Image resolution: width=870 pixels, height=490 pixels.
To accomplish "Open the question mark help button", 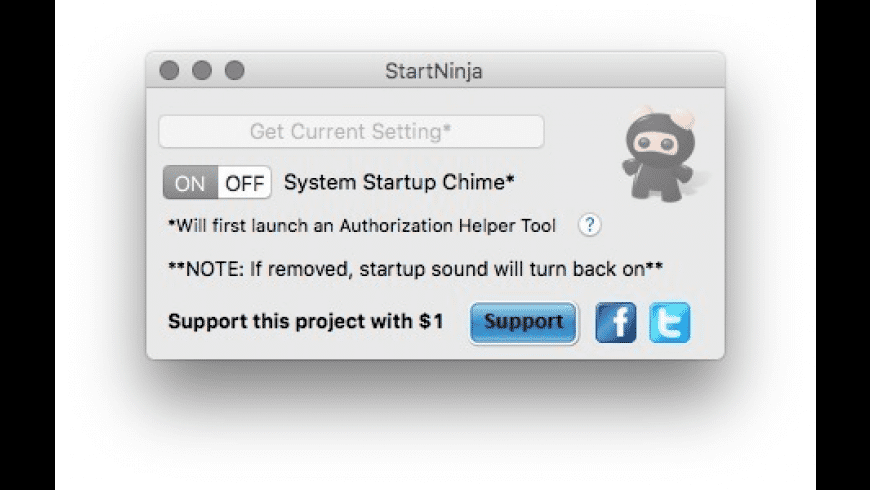I will pyautogui.click(x=590, y=225).
